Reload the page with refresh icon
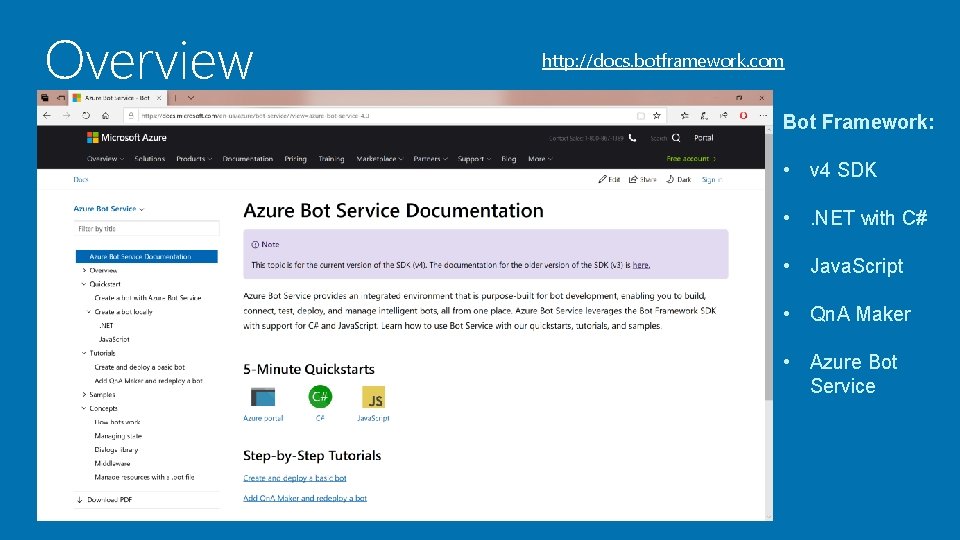This screenshot has height=540, width=960. pyautogui.click(x=86, y=115)
